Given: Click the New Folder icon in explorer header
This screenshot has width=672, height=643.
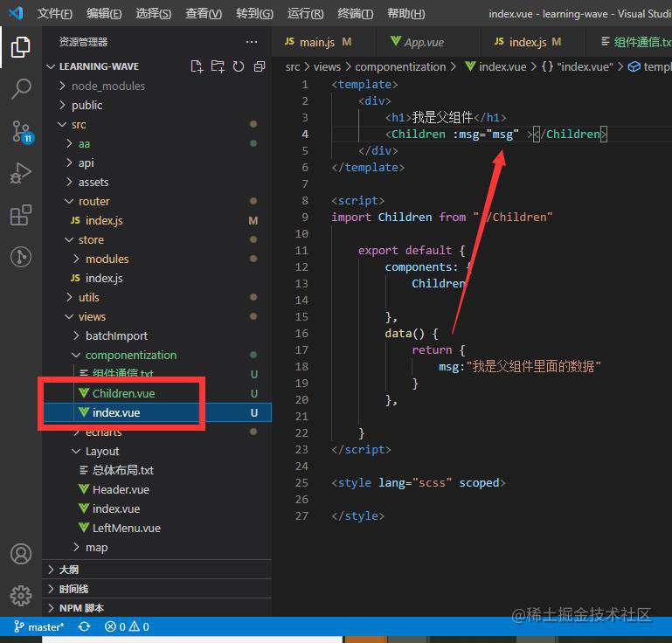Looking at the screenshot, I should pos(218,66).
